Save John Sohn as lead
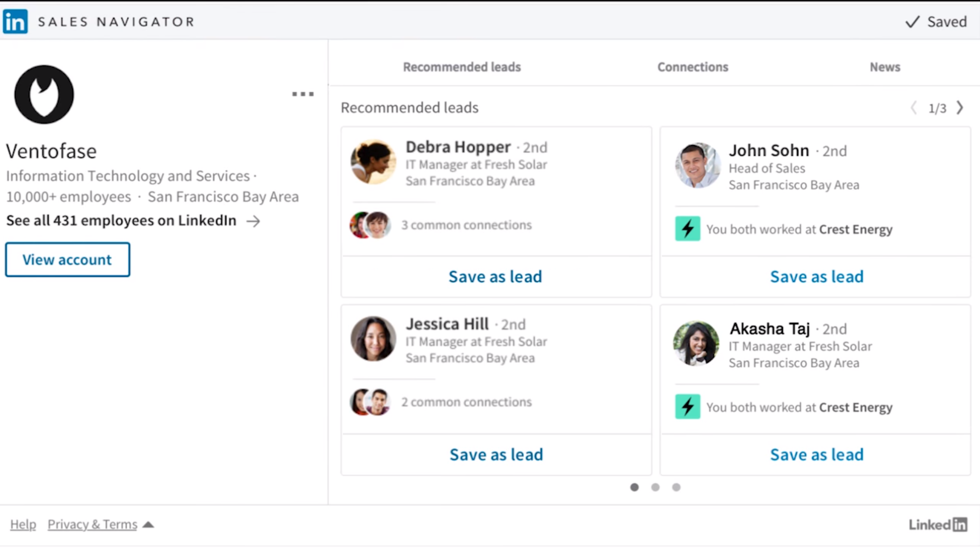980x551 pixels. pyautogui.click(x=817, y=276)
